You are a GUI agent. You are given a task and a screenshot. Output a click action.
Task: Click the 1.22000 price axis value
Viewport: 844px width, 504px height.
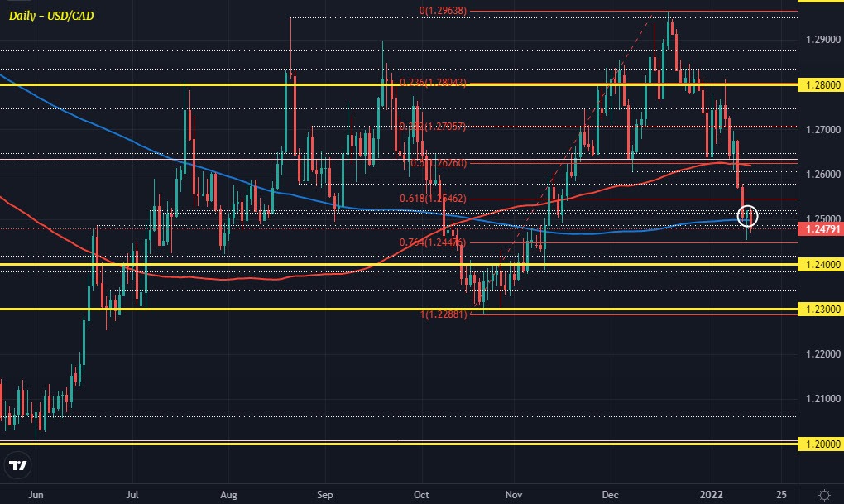coord(823,353)
